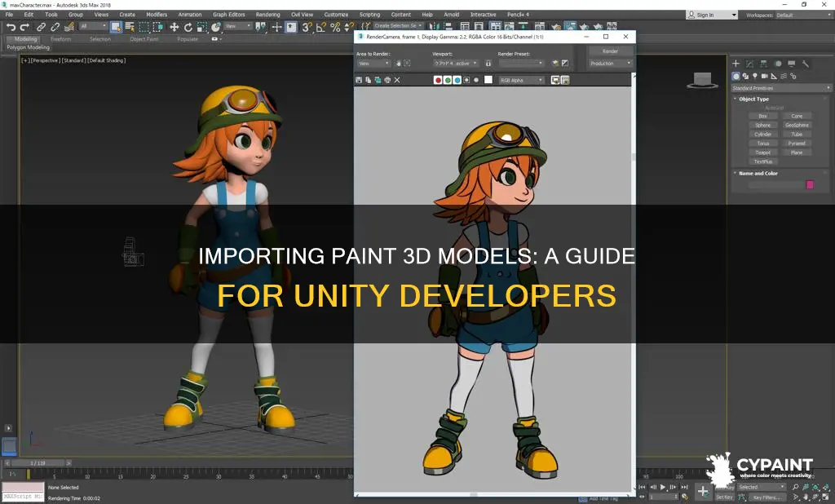Click the Teapot primitive button
This screenshot has width=835, height=504.
[763, 153]
